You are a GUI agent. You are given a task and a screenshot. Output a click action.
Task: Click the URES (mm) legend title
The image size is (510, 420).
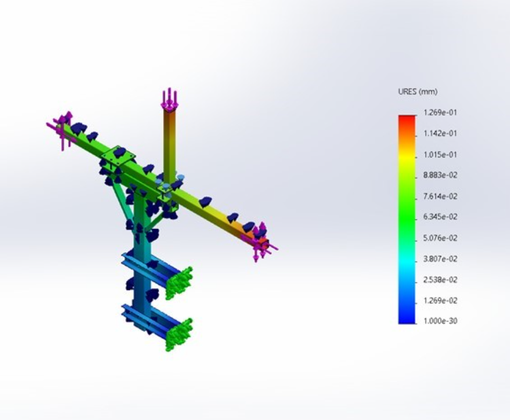418,92
